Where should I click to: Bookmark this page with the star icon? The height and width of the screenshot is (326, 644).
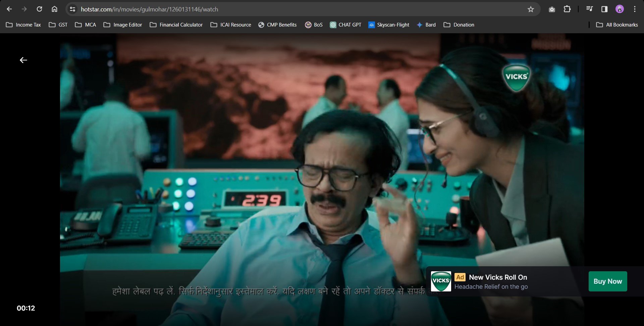click(x=531, y=9)
